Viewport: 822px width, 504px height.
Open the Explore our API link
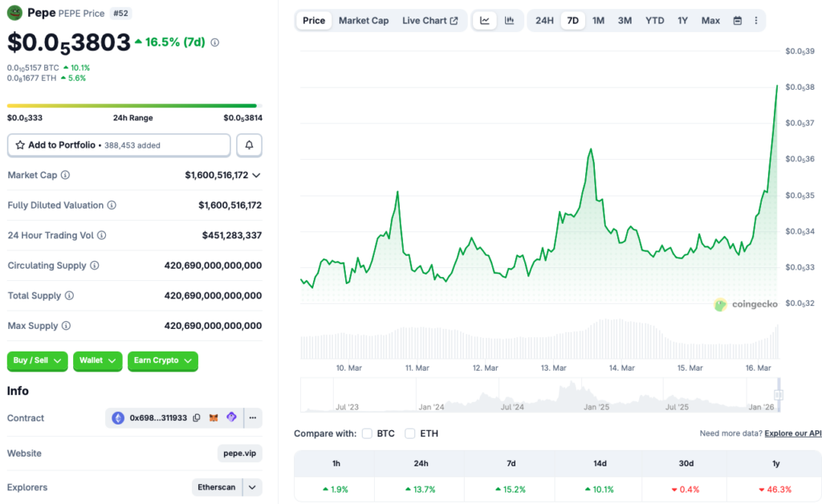coord(792,433)
